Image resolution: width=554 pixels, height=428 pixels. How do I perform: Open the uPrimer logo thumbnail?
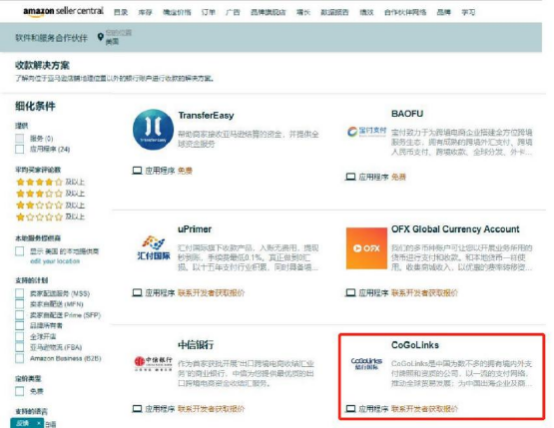(154, 248)
